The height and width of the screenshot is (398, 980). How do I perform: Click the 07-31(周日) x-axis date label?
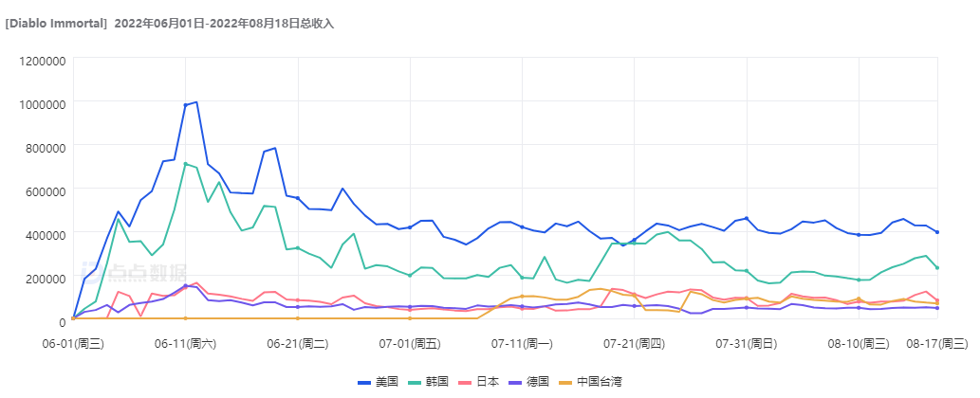click(x=746, y=341)
